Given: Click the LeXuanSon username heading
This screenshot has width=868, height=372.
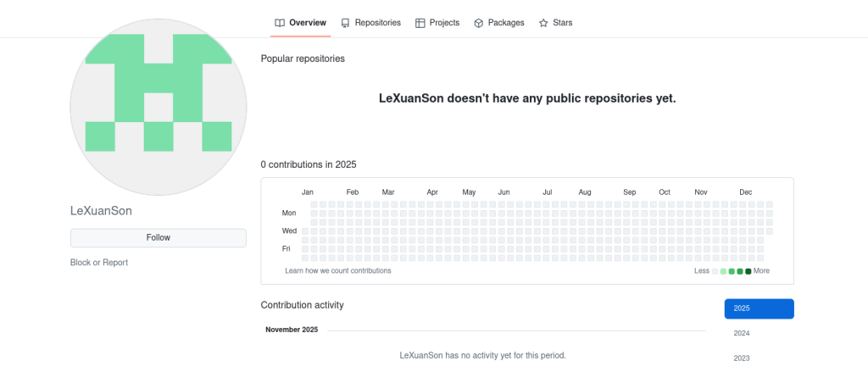Looking at the screenshot, I should (x=101, y=211).
